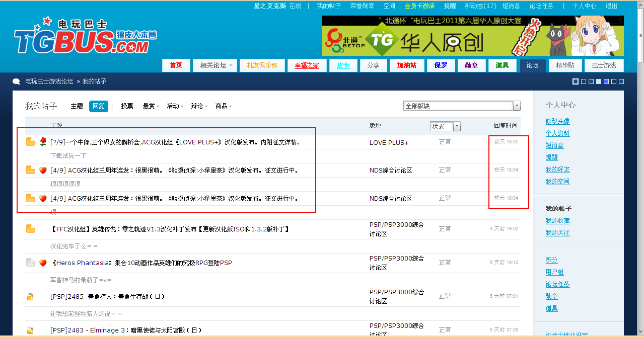Open the 华人原创大赛 banner advertisement
The height and width of the screenshot is (337, 644).
click(x=473, y=36)
